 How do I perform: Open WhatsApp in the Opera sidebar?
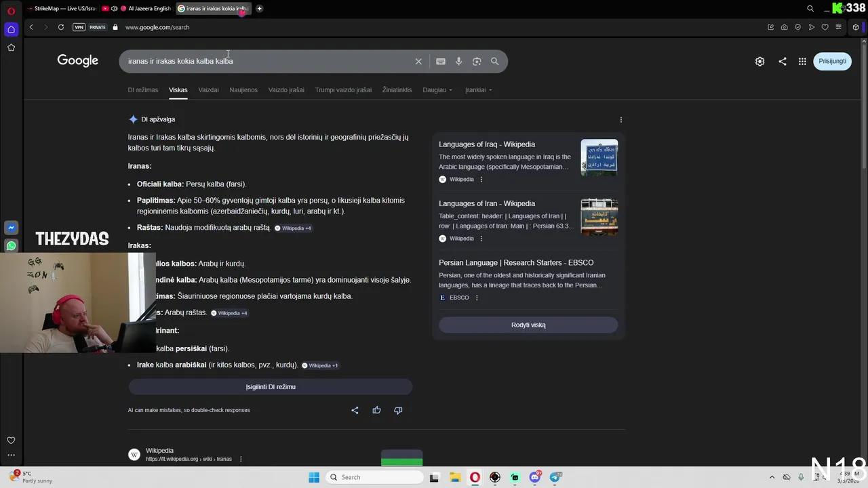click(x=11, y=245)
